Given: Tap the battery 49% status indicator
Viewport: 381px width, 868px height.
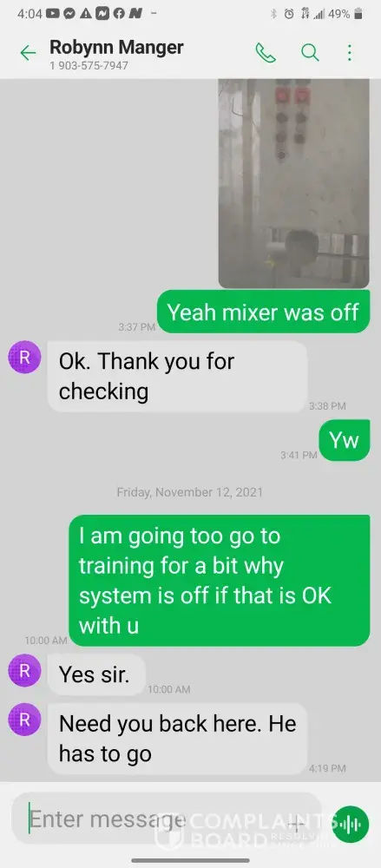Looking at the screenshot, I should 345,14.
